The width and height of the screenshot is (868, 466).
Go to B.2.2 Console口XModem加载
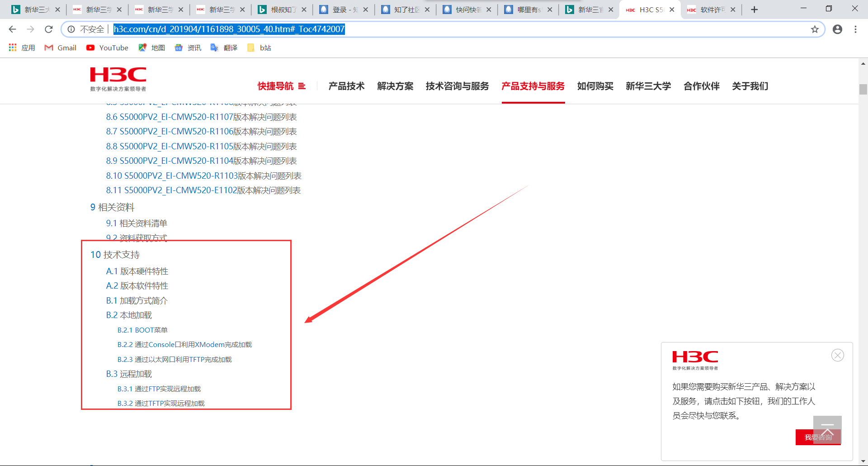click(x=184, y=345)
